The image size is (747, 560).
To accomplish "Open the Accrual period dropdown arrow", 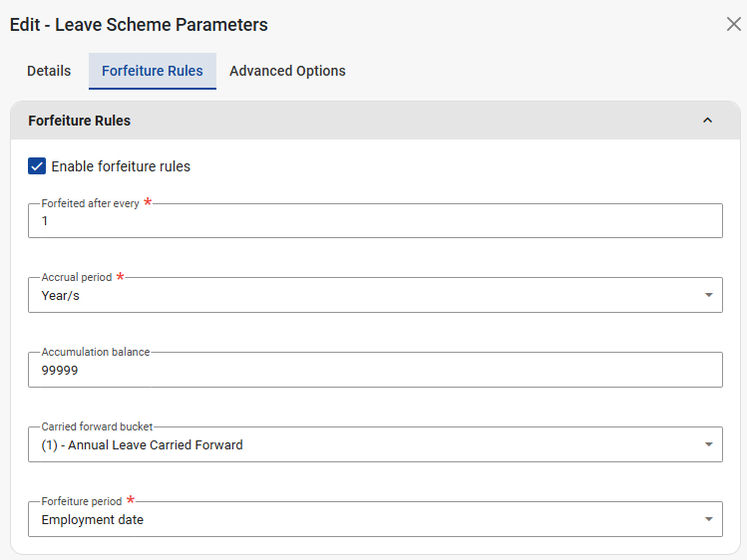I will tap(708, 295).
